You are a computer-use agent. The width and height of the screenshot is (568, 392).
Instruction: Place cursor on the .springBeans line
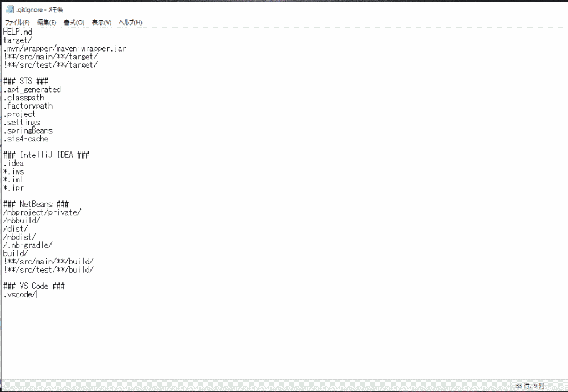[x=28, y=131]
